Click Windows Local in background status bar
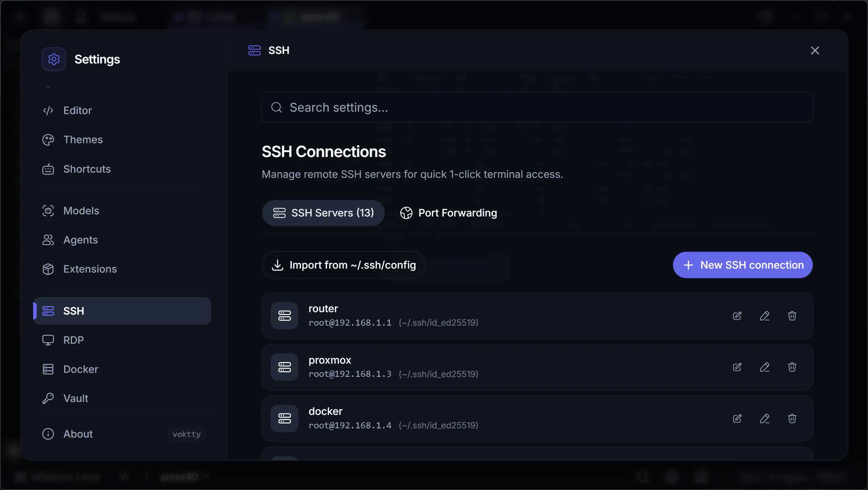Image resolution: width=868 pixels, height=490 pixels. click(x=58, y=477)
